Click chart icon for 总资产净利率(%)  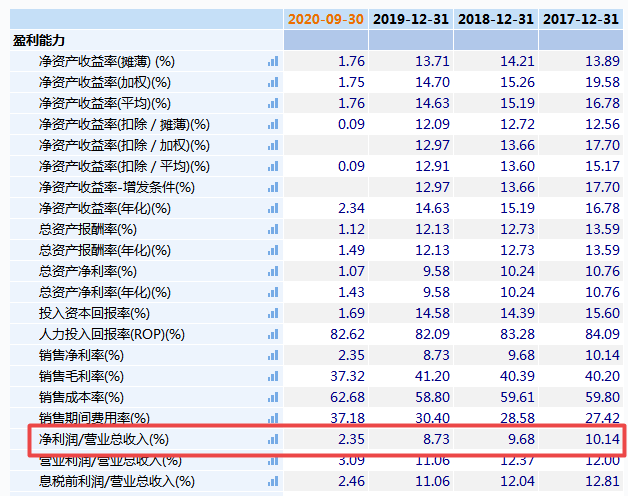[x=272, y=271]
